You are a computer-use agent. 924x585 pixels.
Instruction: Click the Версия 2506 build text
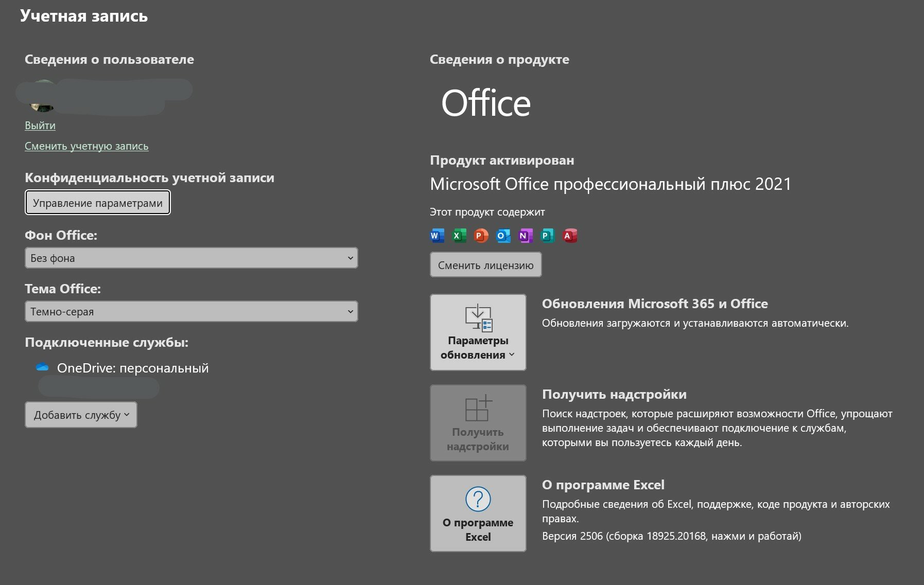pyautogui.click(x=672, y=536)
